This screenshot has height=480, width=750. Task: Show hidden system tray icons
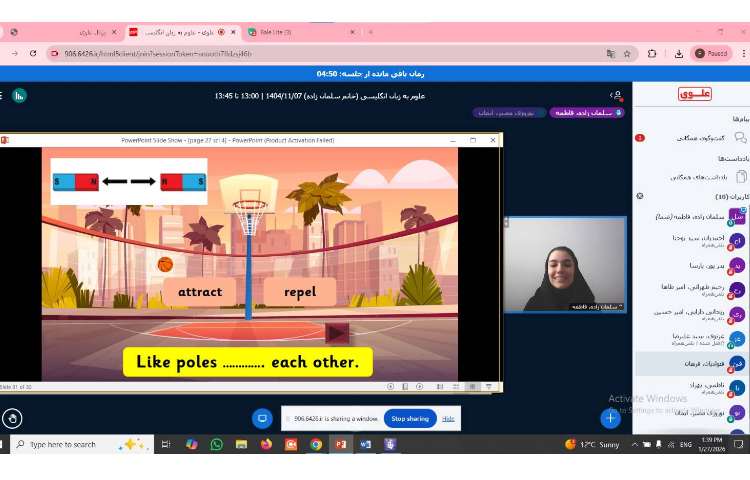pyautogui.click(x=635, y=445)
